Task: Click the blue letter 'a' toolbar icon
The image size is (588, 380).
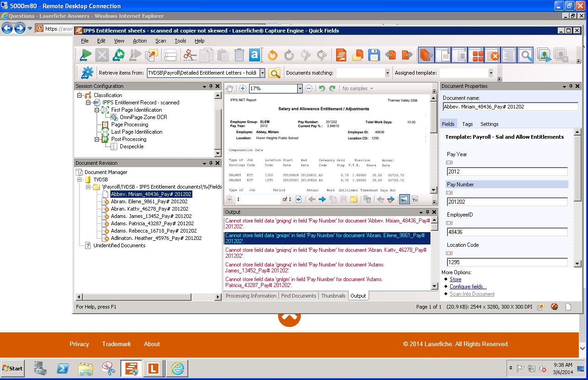Action: pyautogui.click(x=255, y=55)
